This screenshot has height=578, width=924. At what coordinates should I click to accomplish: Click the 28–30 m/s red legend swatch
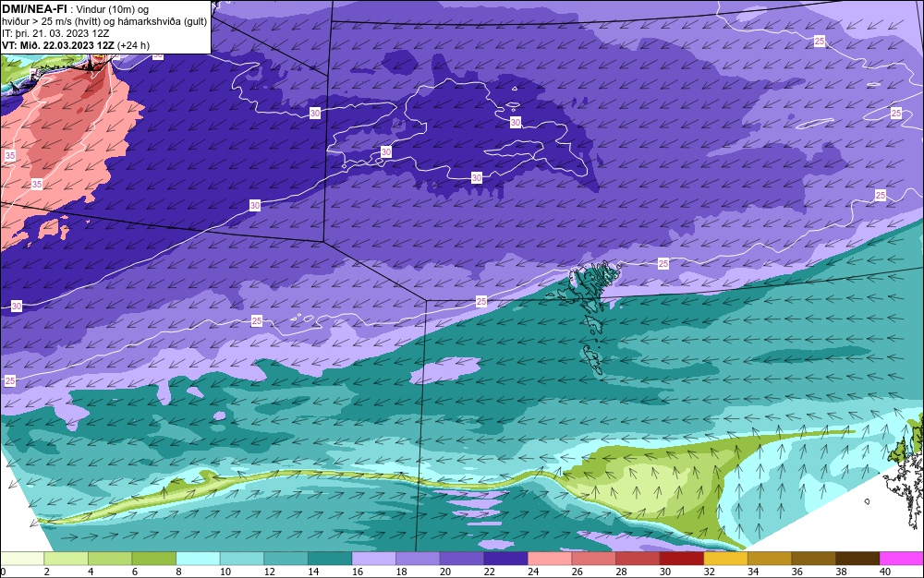point(637,559)
